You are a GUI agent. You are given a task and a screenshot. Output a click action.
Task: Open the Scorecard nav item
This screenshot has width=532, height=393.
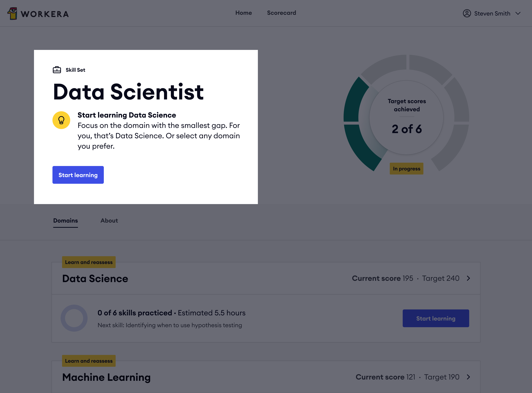click(282, 13)
